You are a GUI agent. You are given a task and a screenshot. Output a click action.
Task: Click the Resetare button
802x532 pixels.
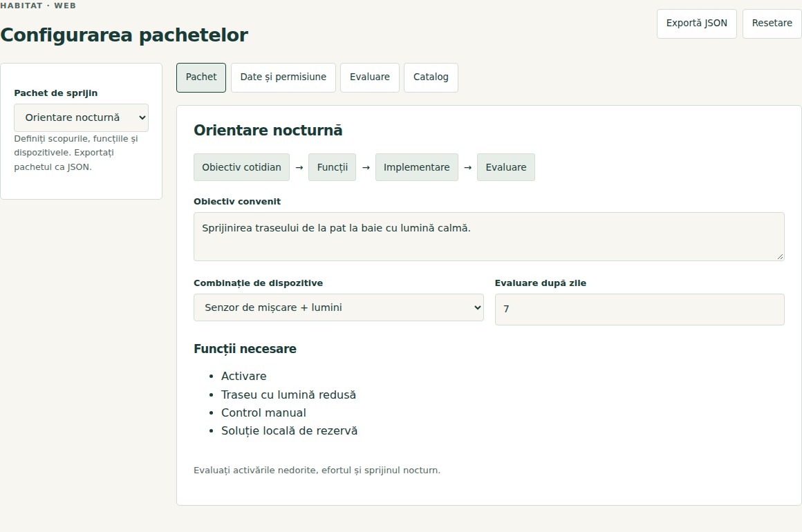772,23
